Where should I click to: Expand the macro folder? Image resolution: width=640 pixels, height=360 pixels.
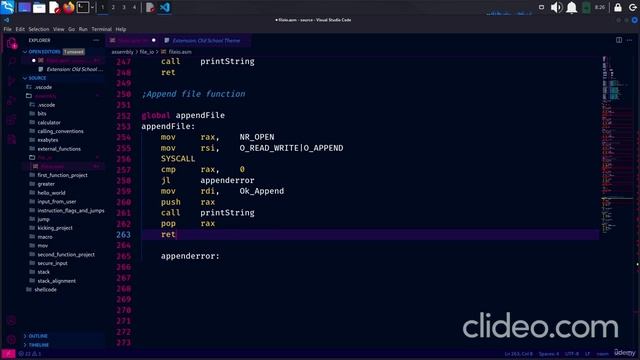click(x=45, y=237)
